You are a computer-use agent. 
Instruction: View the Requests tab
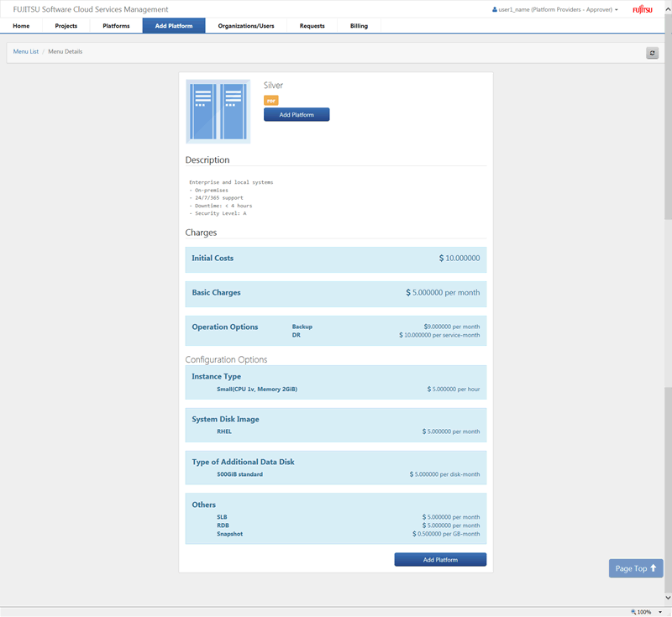(x=312, y=26)
